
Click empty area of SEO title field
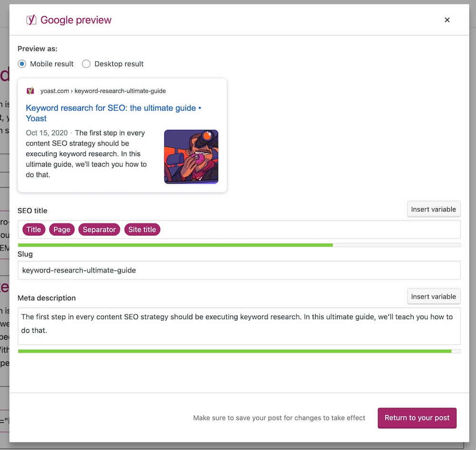click(x=310, y=230)
